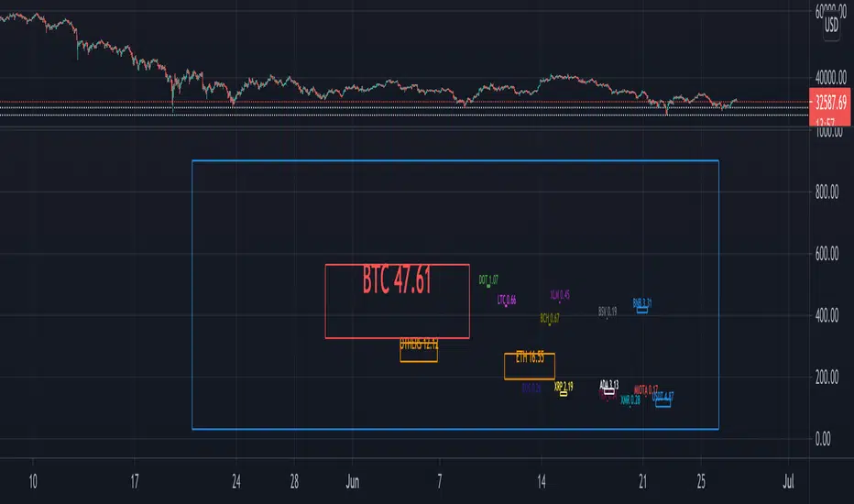Click date 21 on the time axis
This screenshot has height=504, width=854.
pyautogui.click(x=642, y=482)
